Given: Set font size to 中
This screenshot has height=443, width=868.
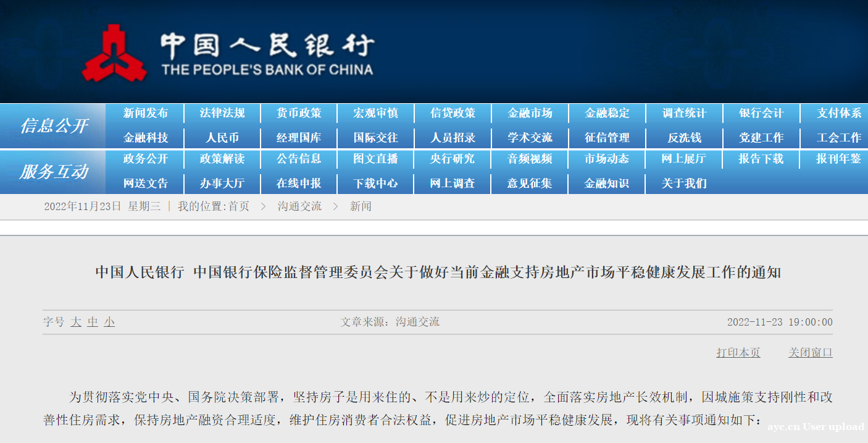Looking at the screenshot, I should [x=93, y=322].
